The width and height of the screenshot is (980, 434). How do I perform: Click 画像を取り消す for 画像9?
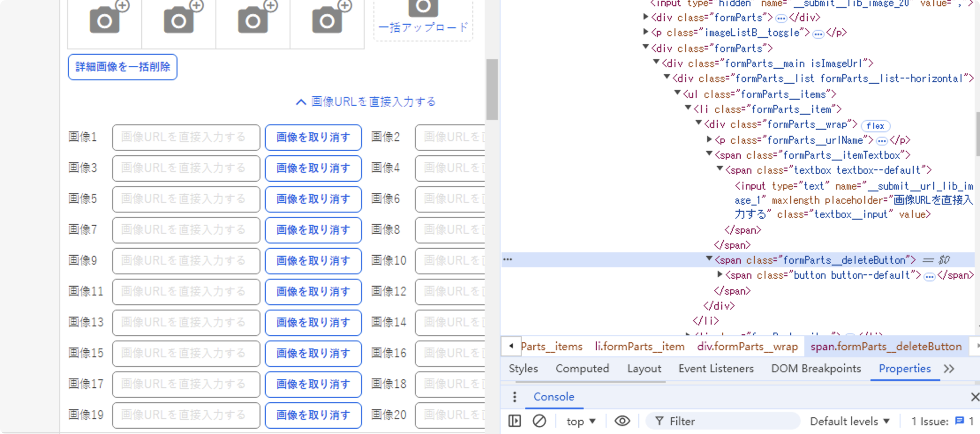(313, 261)
